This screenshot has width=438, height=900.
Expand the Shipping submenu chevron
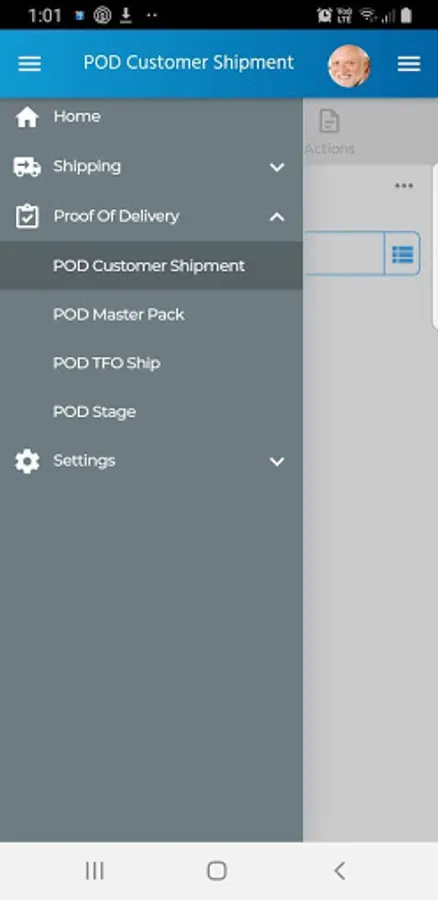pyautogui.click(x=277, y=167)
